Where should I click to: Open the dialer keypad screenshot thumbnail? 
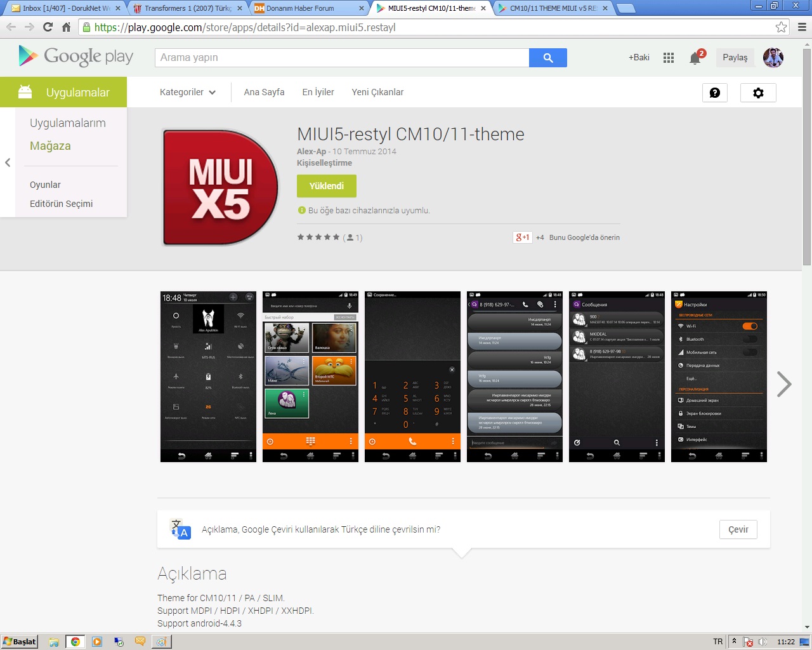tap(412, 376)
